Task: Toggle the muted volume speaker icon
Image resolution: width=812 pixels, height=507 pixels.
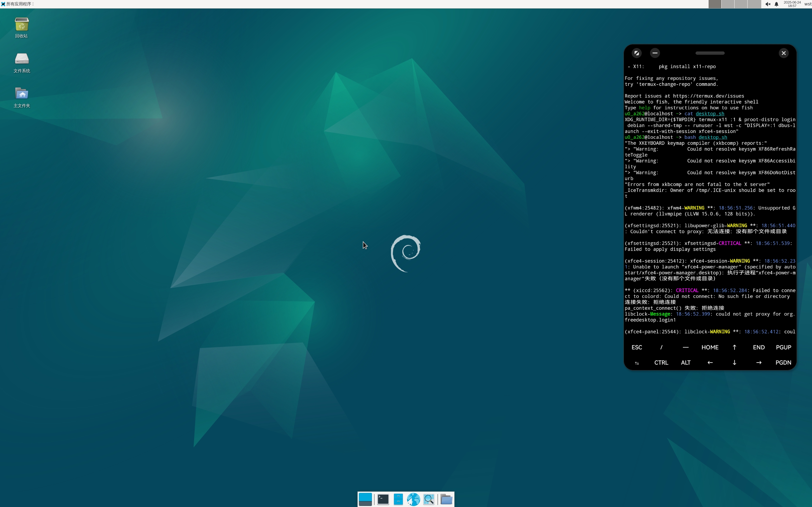Action: click(768, 4)
